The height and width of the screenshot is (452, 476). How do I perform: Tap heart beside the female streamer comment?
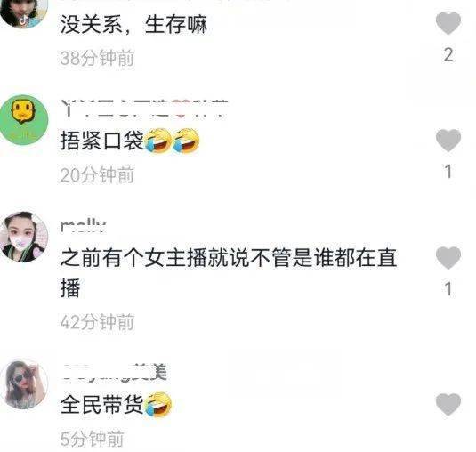(x=448, y=257)
